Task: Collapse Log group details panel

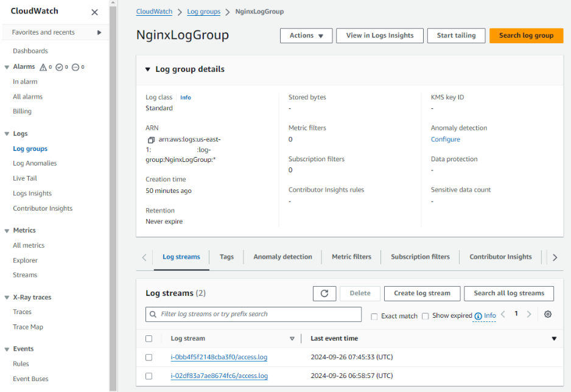Action: point(147,69)
